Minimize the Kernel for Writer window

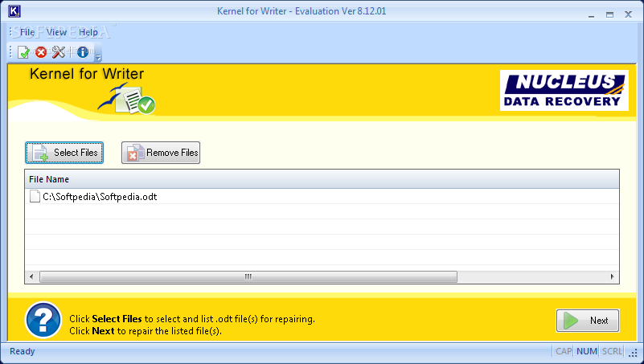[591, 14]
